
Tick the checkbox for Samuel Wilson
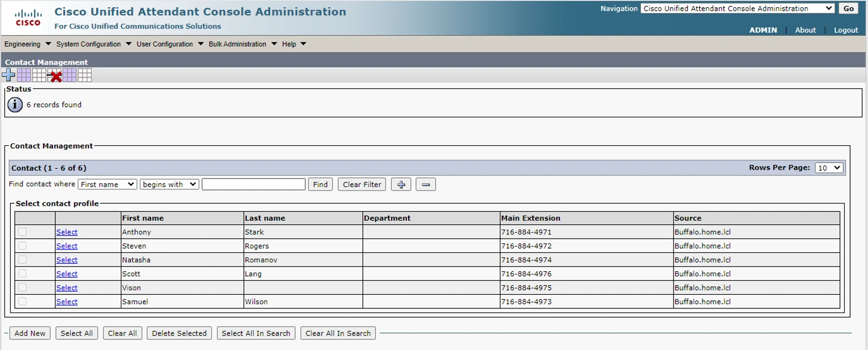click(x=22, y=301)
